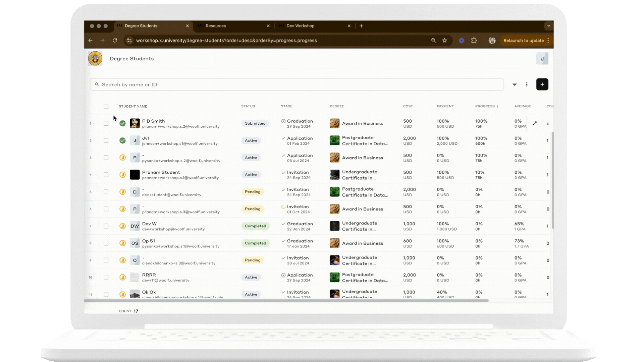Reload the page in the browser

(115, 41)
